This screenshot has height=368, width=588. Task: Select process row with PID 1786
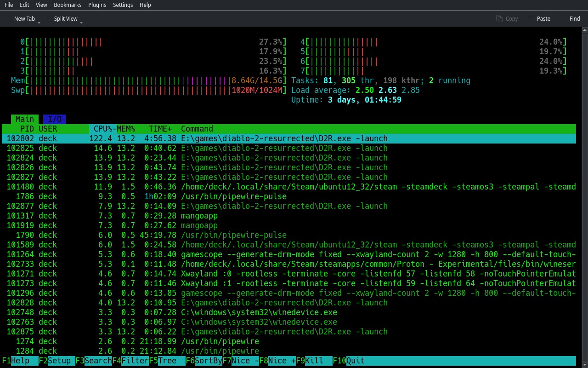click(289, 196)
